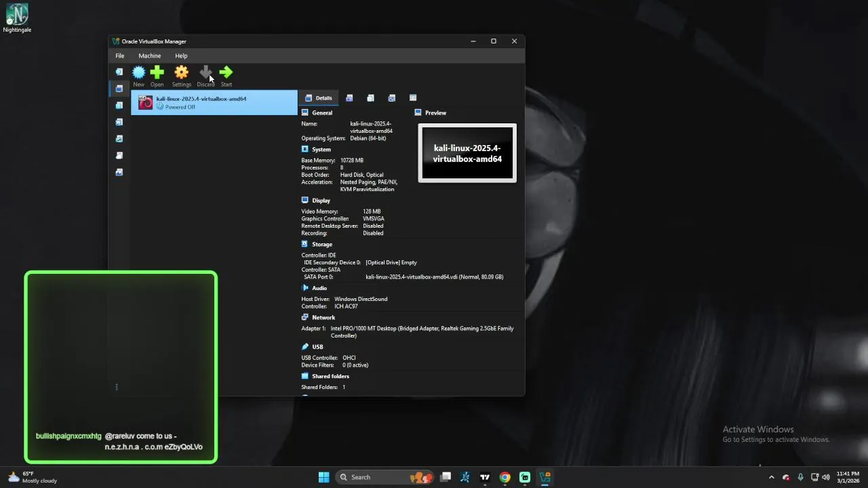The height and width of the screenshot is (488, 868).
Task: Open the Shared folders section header
Action: [x=330, y=376]
